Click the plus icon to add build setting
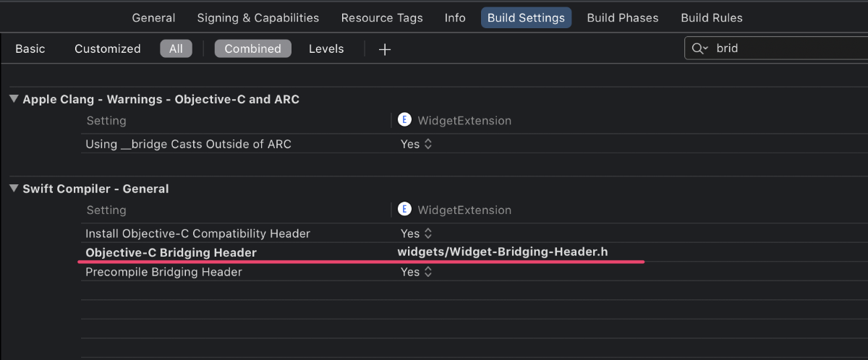The image size is (868, 360). [385, 49]
